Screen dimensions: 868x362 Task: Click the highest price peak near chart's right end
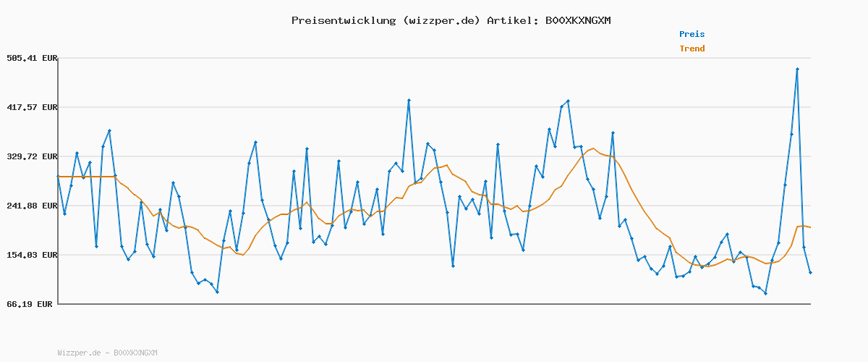coord(797,69)
